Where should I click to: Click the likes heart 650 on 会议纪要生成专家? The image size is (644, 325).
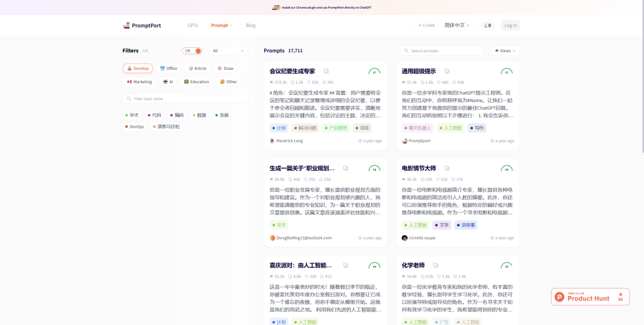[313, 83]
